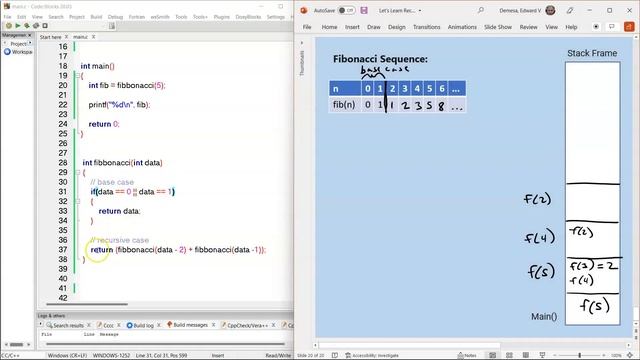The image size is (640, 360).
Task: Click the Build and run icon
Action: tap(27, 26)
